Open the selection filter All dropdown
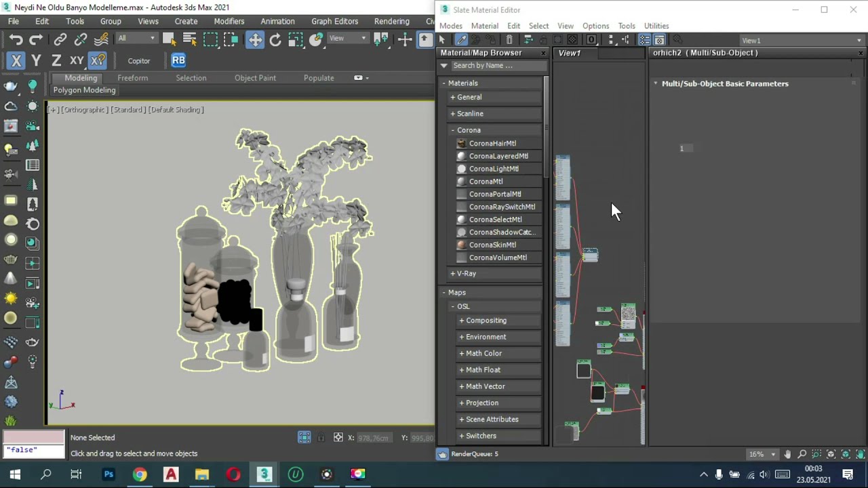The width and height of the screenshot is (868, 488). (136, 39)
